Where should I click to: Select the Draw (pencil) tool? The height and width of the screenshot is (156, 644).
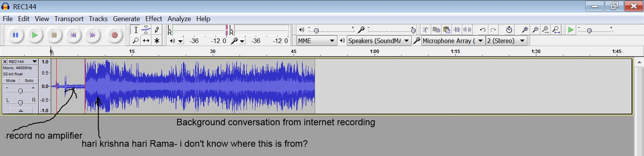(157, 30)
